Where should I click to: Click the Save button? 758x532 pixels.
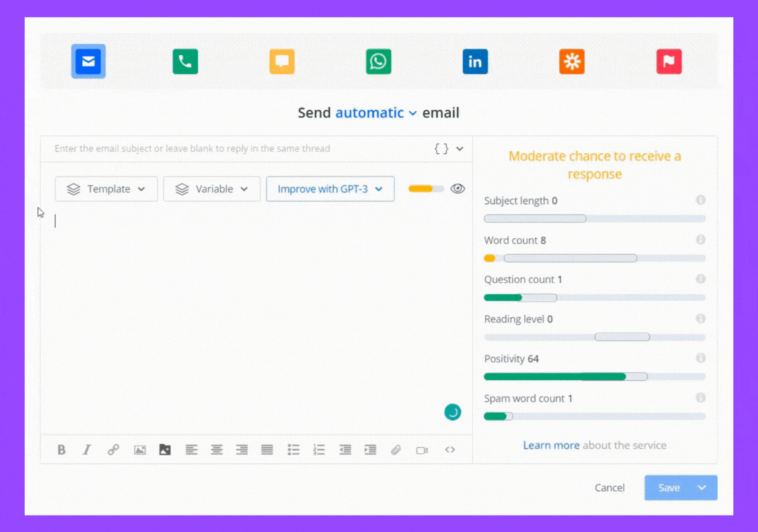coord(669,488)
